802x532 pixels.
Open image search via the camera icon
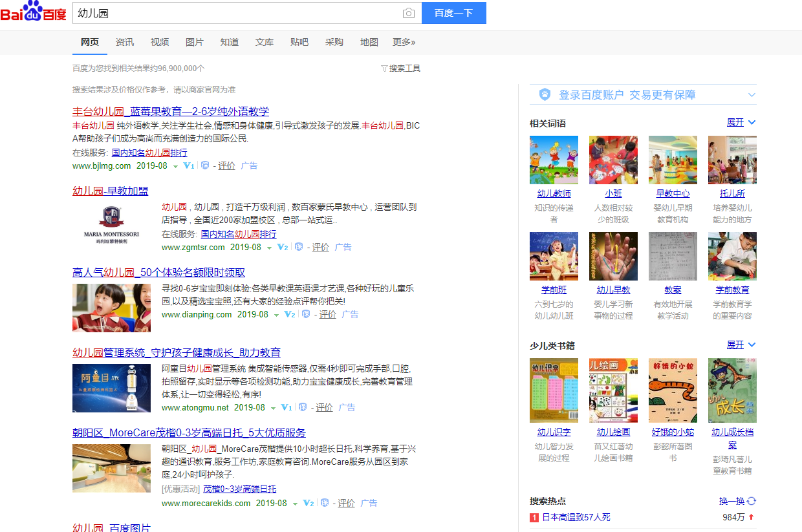[408, 13]
